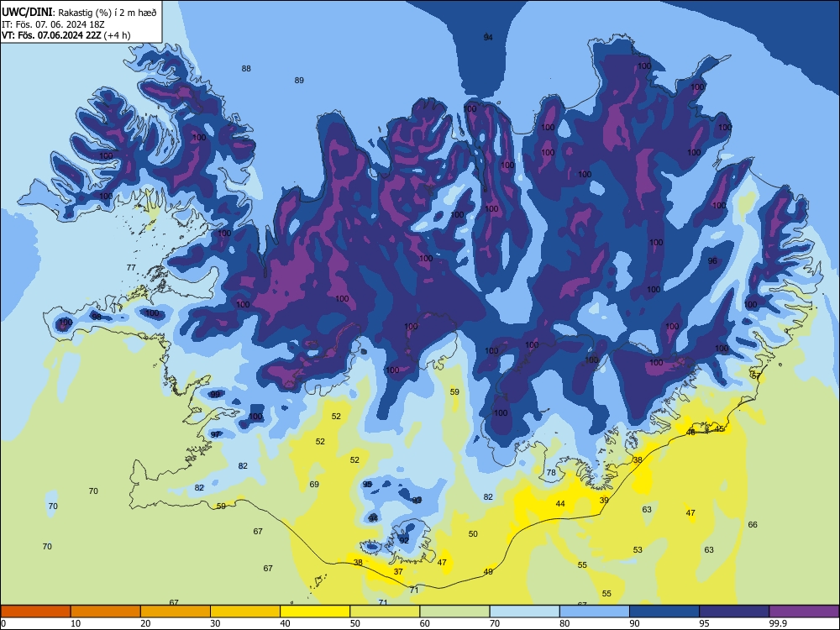The image size is (840, 630).
Task: Click the bright yellow 40–50 legend swatch
Action: point(315,612)
